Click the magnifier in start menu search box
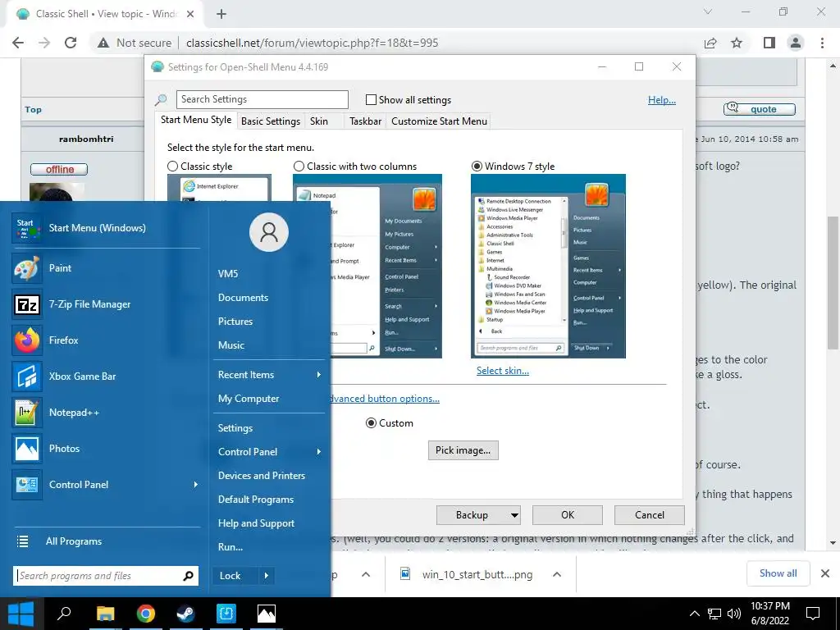Viewport: 840px width, 630px height. [x=188, y=576]
